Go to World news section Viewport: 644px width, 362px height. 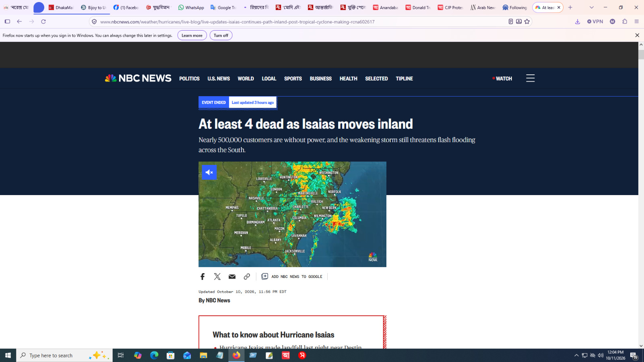[x=246, y=79]
